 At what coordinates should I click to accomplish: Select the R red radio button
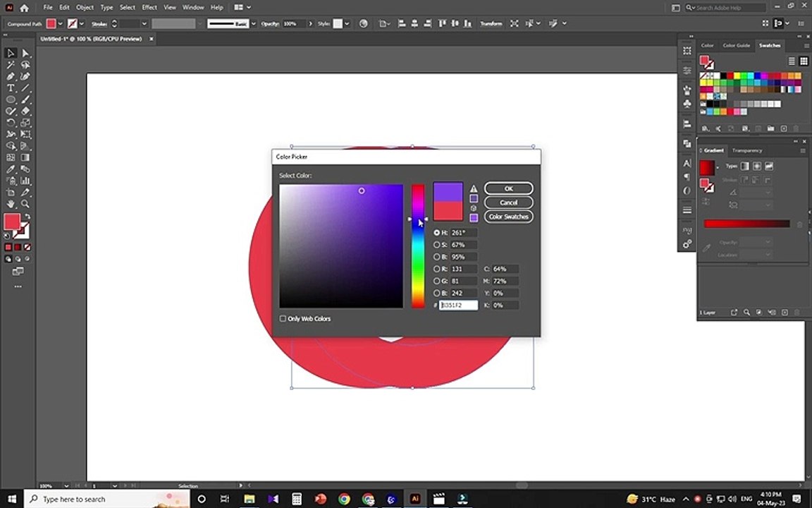point(436,269)
